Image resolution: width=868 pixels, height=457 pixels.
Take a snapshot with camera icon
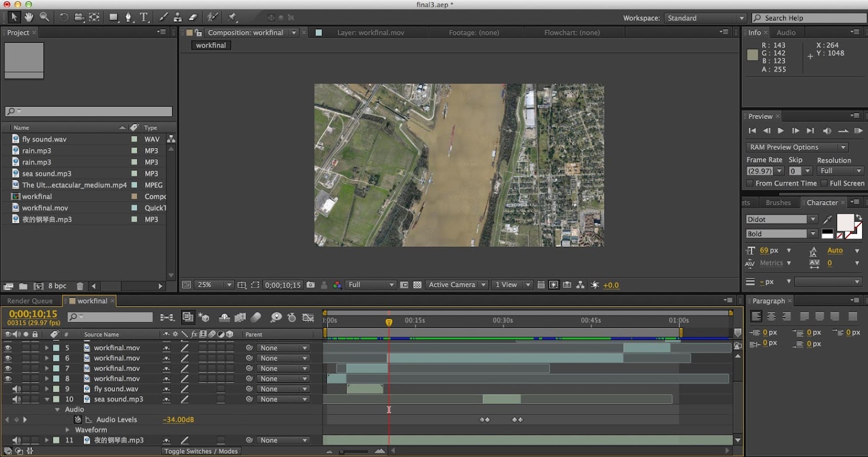(310, 284)
